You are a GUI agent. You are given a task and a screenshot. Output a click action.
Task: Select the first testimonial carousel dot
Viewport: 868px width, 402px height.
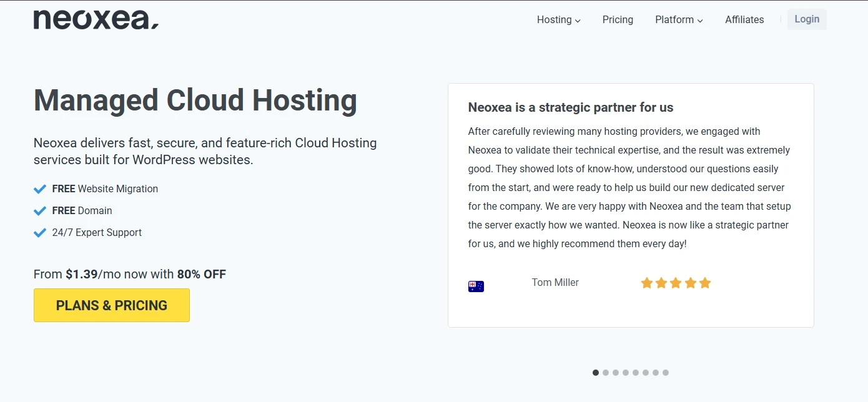(x=596, y=373)
